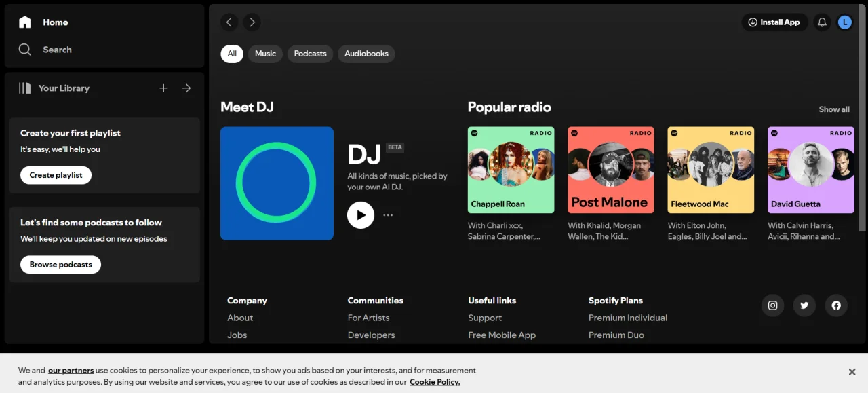The width and height of the screenshot is (868, 393).
Task: Click 'With Charli xcx, Sabrina Carpenter' description
Action: 505,231
